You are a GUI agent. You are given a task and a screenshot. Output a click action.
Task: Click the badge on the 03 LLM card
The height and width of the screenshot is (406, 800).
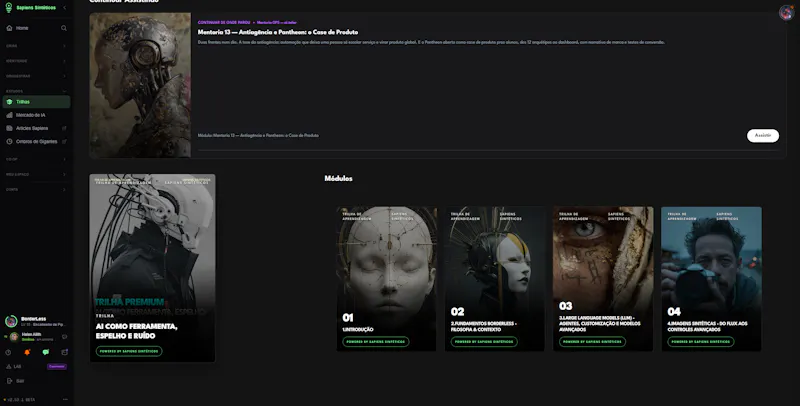[x=592, y=342]
